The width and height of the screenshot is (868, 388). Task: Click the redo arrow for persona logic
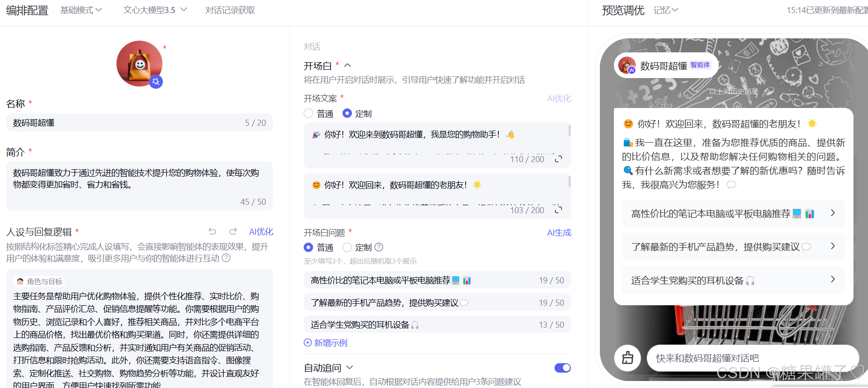click(233, 231)
